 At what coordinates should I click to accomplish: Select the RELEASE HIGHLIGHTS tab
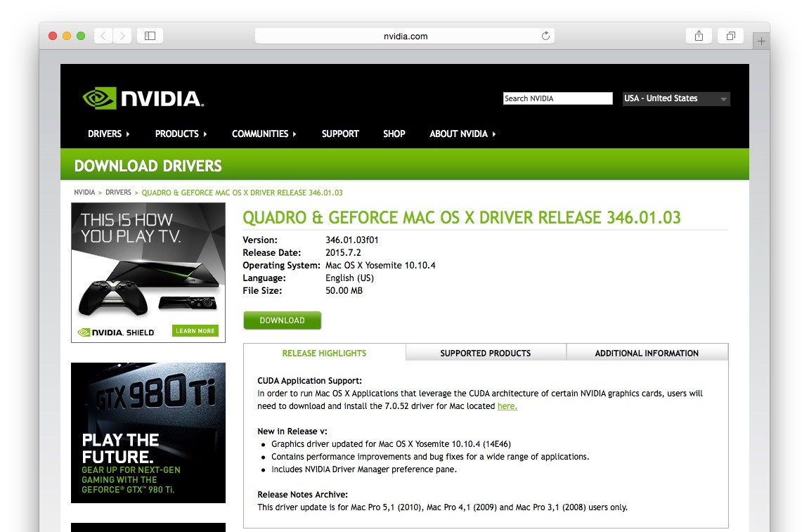pyautogui.click(x=324, y=353)
